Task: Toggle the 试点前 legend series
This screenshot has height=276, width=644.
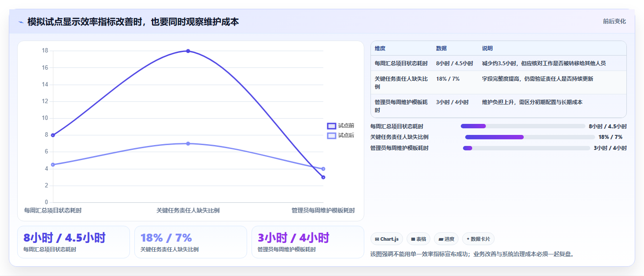Action: 341,126
